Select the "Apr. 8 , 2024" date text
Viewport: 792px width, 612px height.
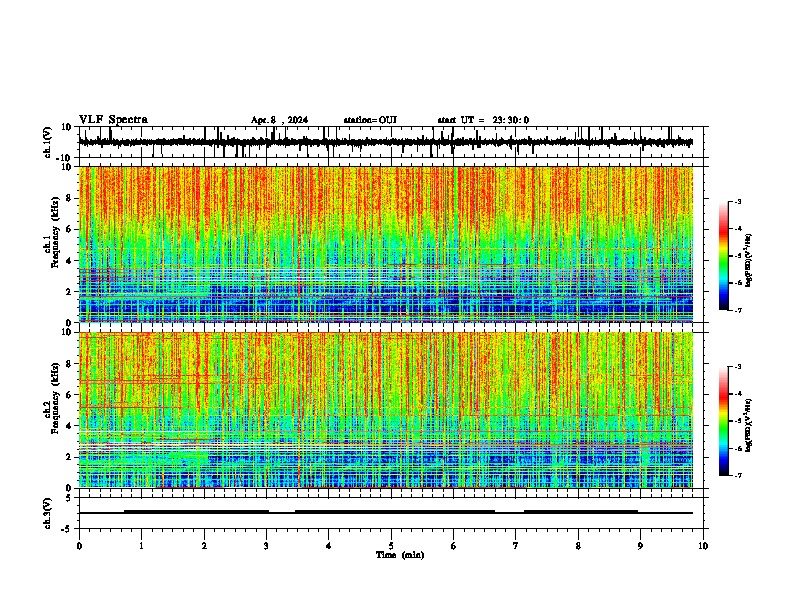[x=279, y=120]
